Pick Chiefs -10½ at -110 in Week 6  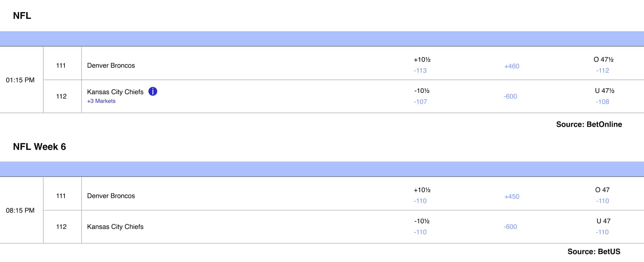422,226
